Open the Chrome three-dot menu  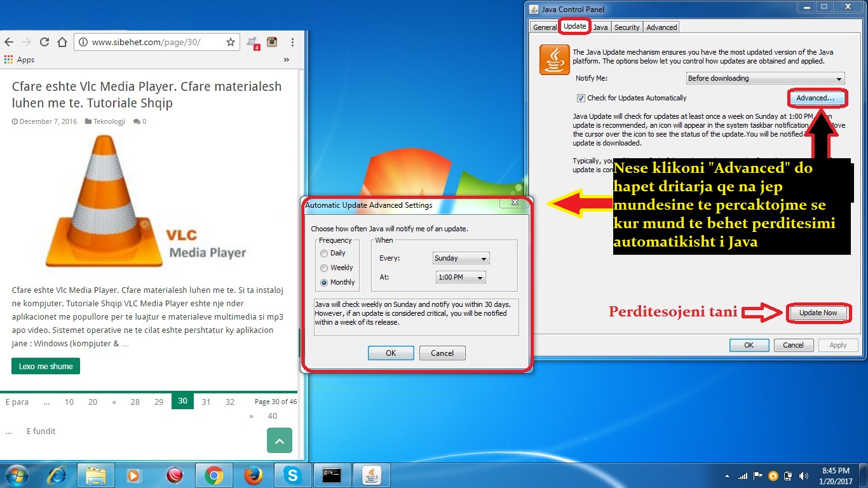pos(292,42)
